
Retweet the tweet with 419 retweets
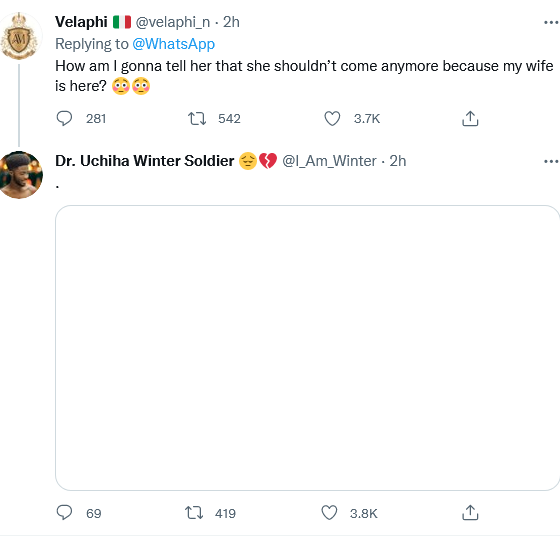point(194,513)
